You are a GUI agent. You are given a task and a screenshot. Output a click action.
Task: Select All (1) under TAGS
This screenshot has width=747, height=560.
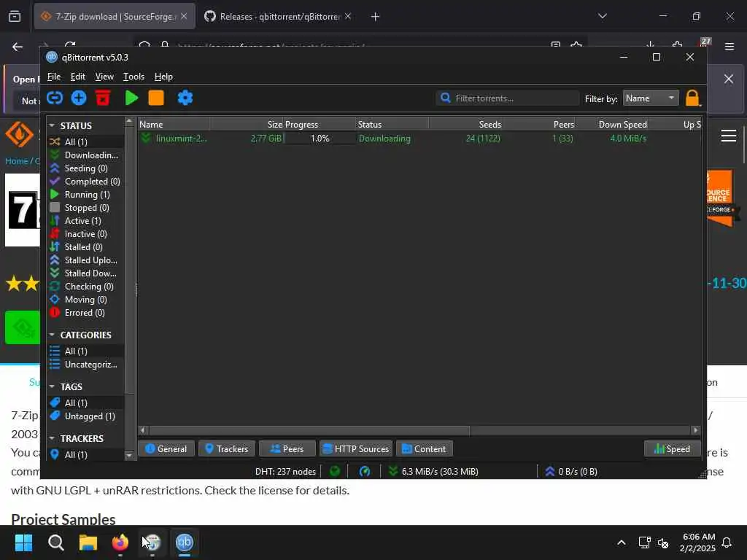tap(85, 402)
